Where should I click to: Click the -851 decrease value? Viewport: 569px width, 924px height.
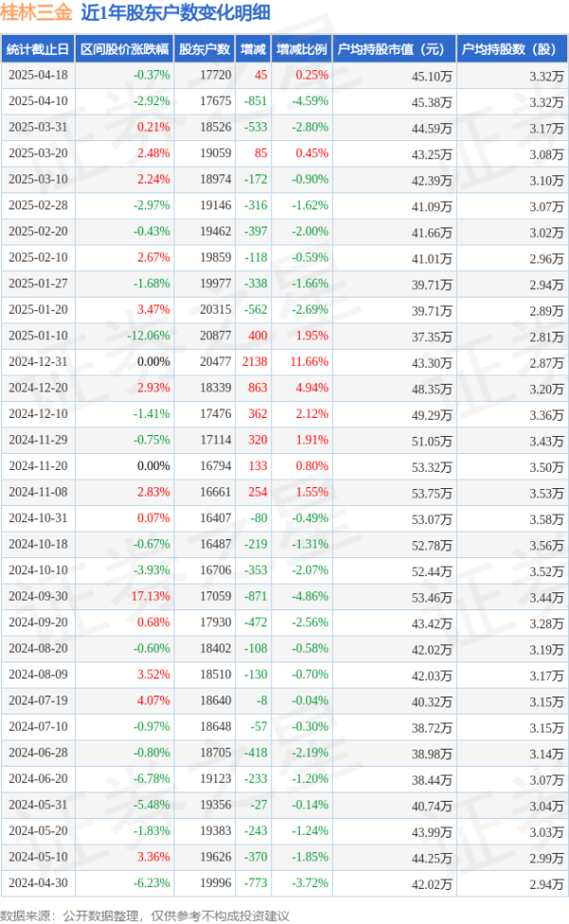coord(256,101)
